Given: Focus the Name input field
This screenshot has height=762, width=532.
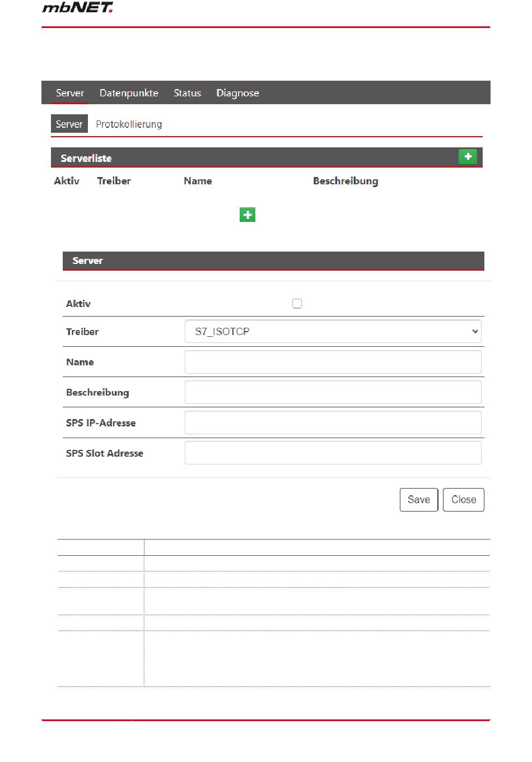Looking at the screenshot, I should click(x=333, y=362).
